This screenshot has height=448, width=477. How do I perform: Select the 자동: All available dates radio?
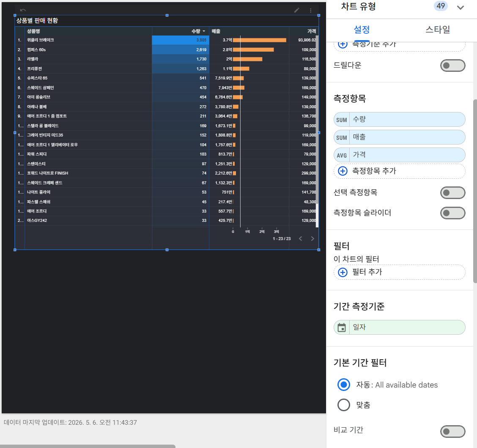[344, 385]
